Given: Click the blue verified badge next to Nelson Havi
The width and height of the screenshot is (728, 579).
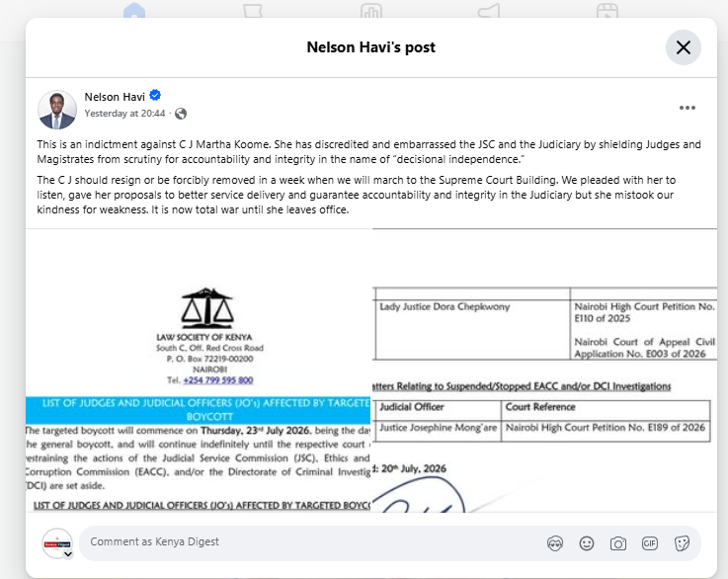Looking at the screenshot, I should [155, 96].
